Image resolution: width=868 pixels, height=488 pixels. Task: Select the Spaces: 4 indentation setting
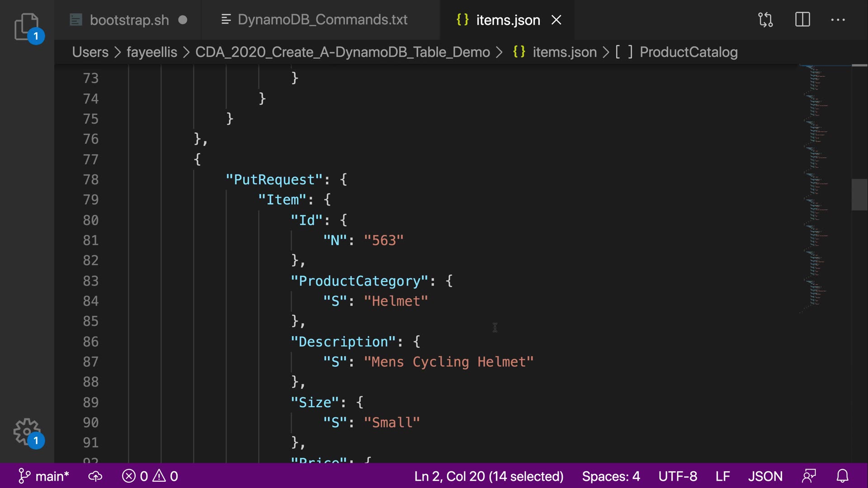(611, 476)
